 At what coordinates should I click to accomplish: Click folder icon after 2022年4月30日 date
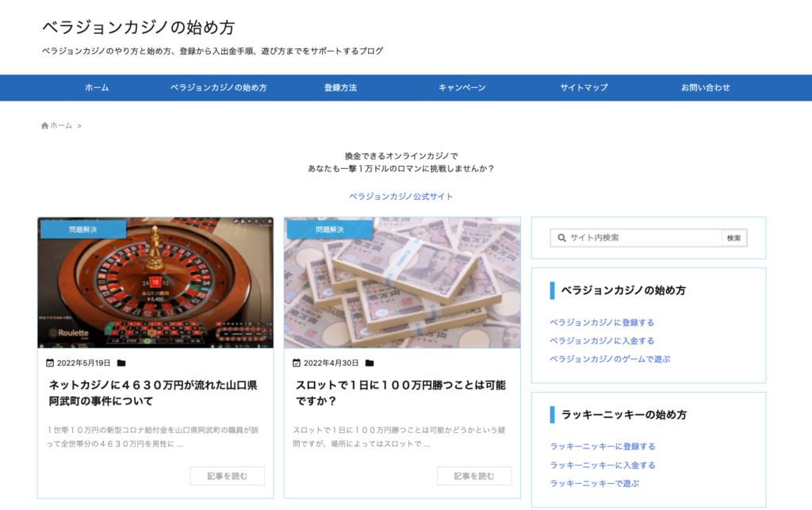point(370,363)
